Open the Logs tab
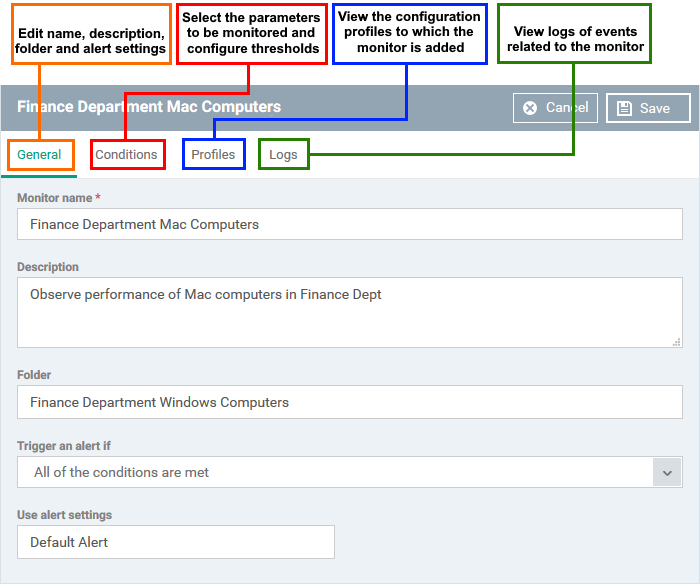 coord(283,154)
